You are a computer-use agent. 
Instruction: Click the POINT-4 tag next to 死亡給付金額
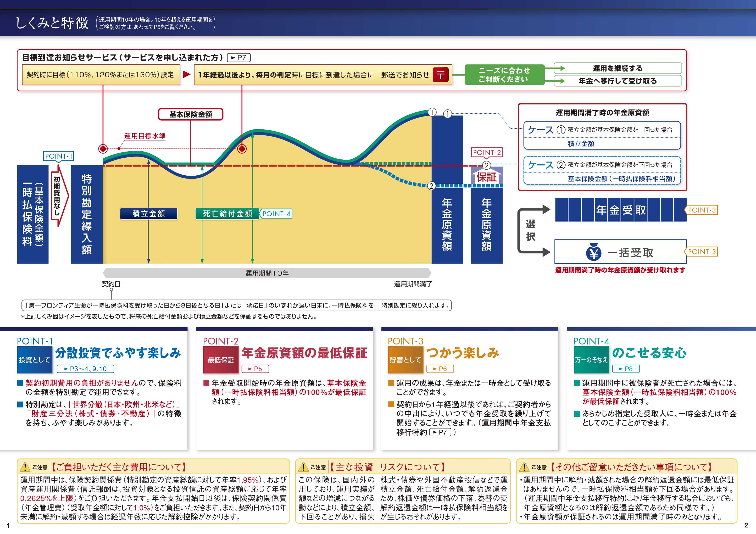(x=276, y=213)
